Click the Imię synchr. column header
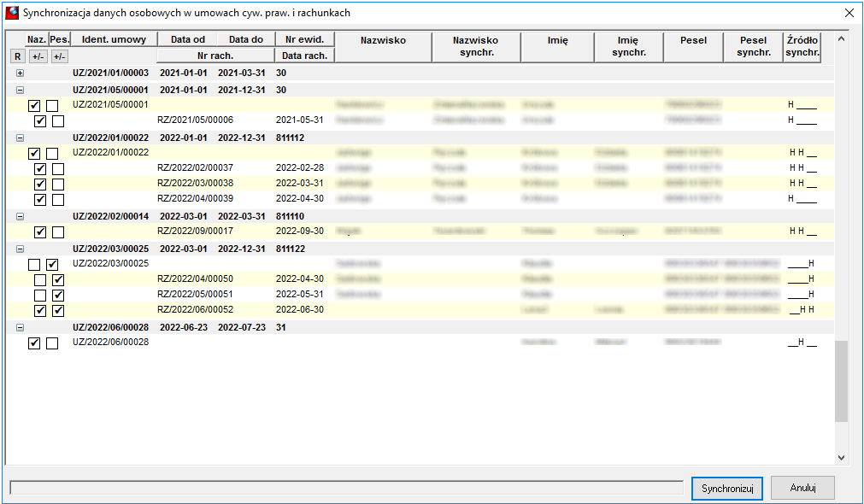Image resolution: width=864 pixels, height=504 pixels. [629, 47]
